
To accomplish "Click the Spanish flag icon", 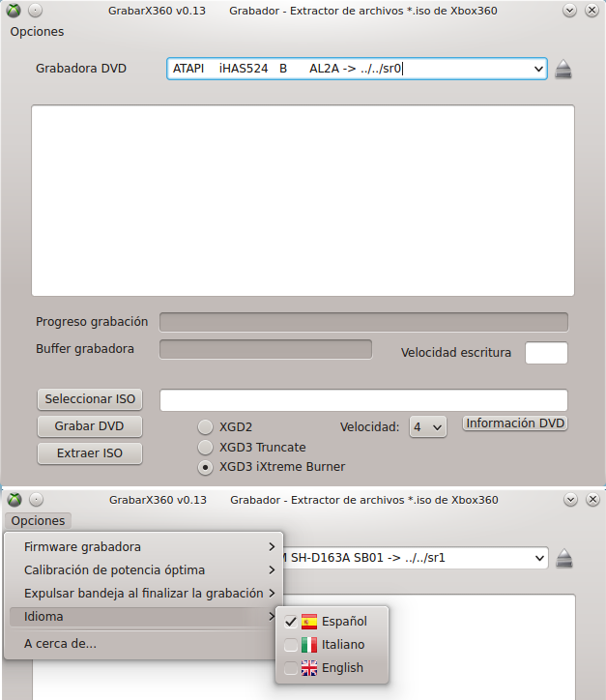I will click(x=309, y=622).
